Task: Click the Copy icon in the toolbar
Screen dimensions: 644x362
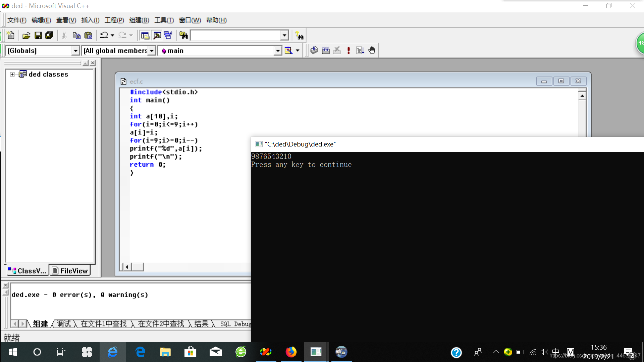Action: tap(76, 35)
